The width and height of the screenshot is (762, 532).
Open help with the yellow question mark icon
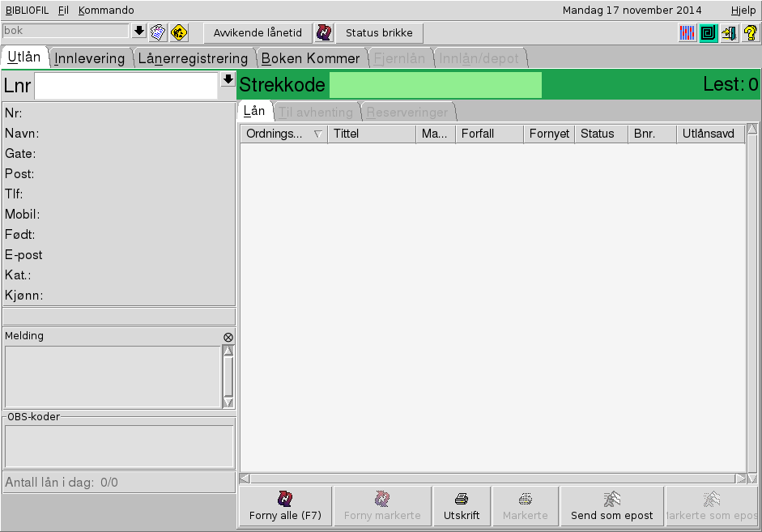pyautogui.click(x=750, y=33)
